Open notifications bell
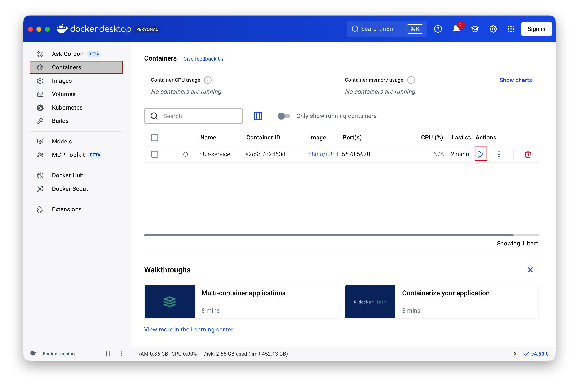 (x=456, y=29)
